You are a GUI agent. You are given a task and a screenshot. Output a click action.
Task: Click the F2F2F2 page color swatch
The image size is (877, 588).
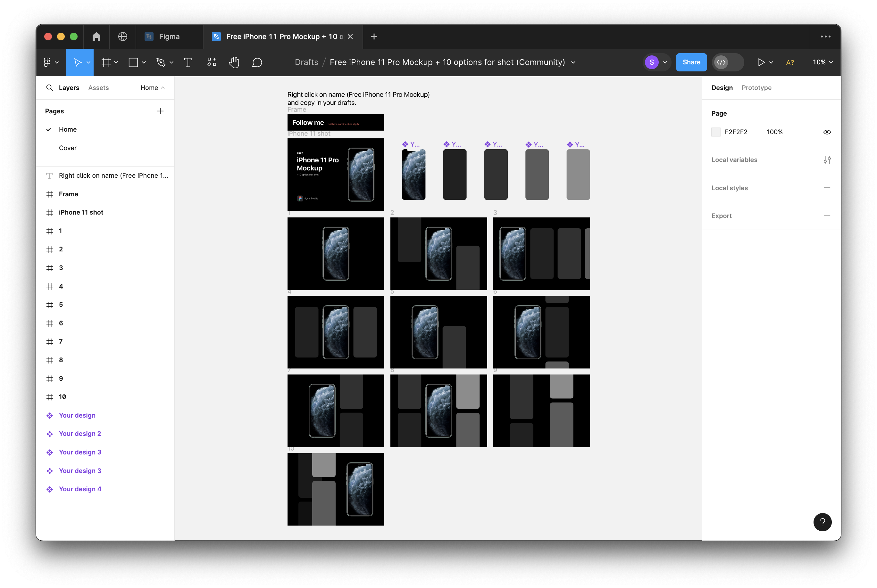click(716, 132)
